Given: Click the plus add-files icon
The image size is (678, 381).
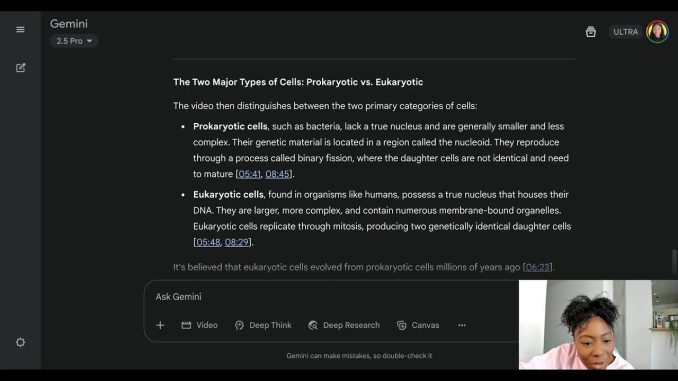Looking at the screenshot, I should 160,325.
